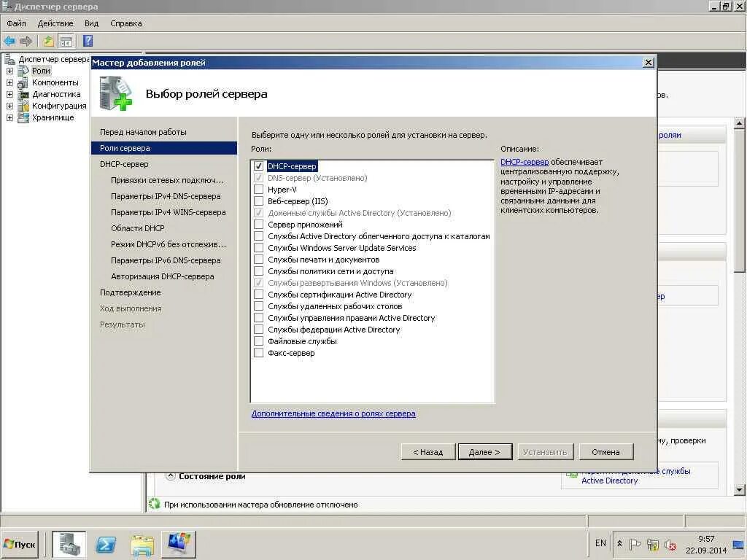
Task: Click the Action Center flag tray icon
Action: tap(635, 544)
